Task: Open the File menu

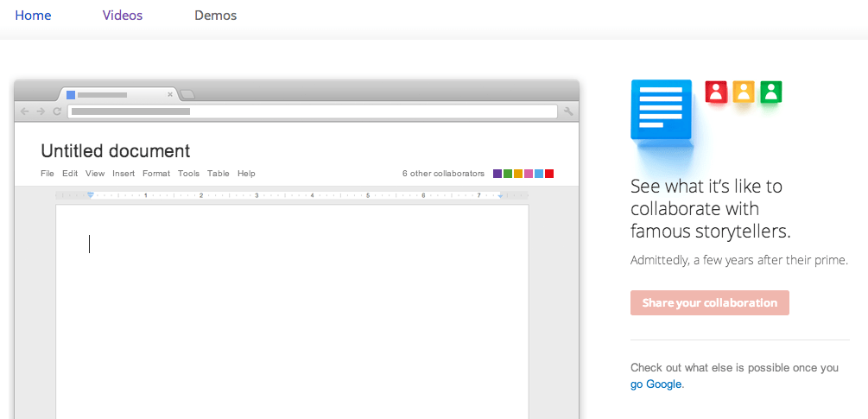Action: [x=48, y=174]
